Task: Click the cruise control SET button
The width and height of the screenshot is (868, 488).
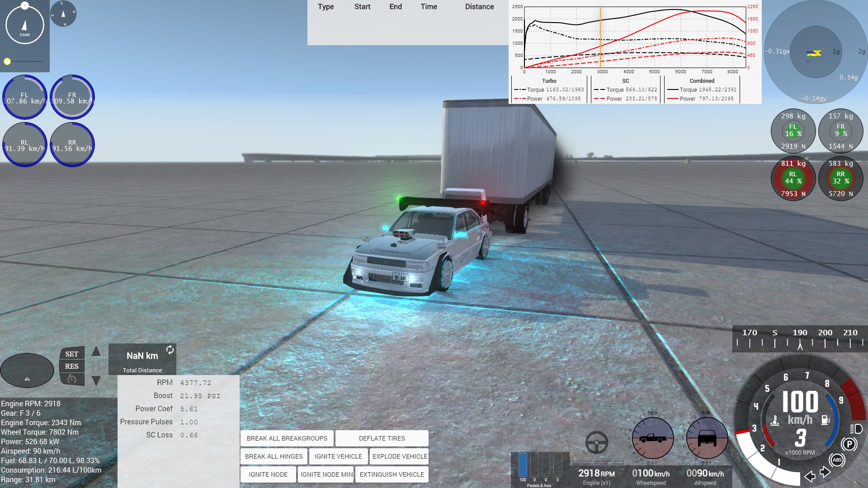Action: (x=71, y=354)
